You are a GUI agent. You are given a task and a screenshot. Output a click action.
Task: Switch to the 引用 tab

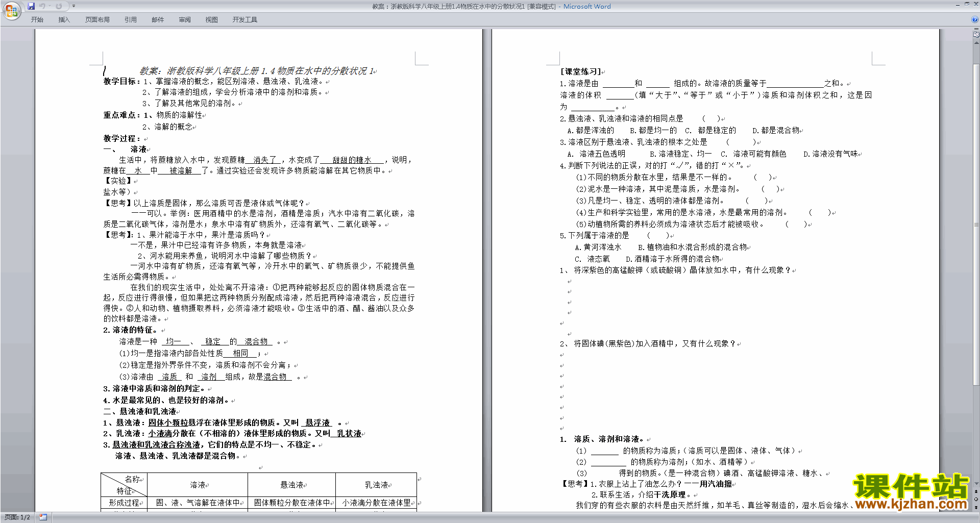(130, 20)
